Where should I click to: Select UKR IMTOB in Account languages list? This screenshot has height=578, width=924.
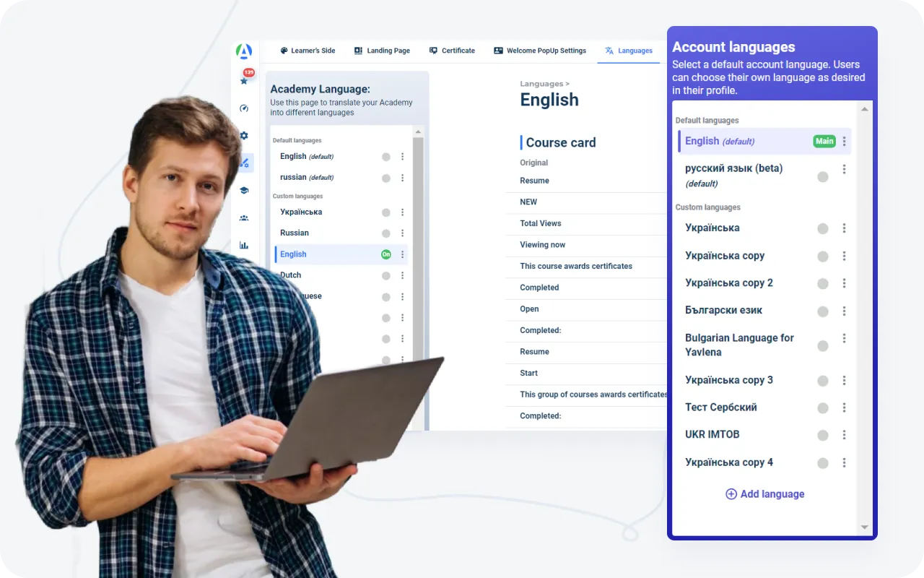tap(712, 435)
